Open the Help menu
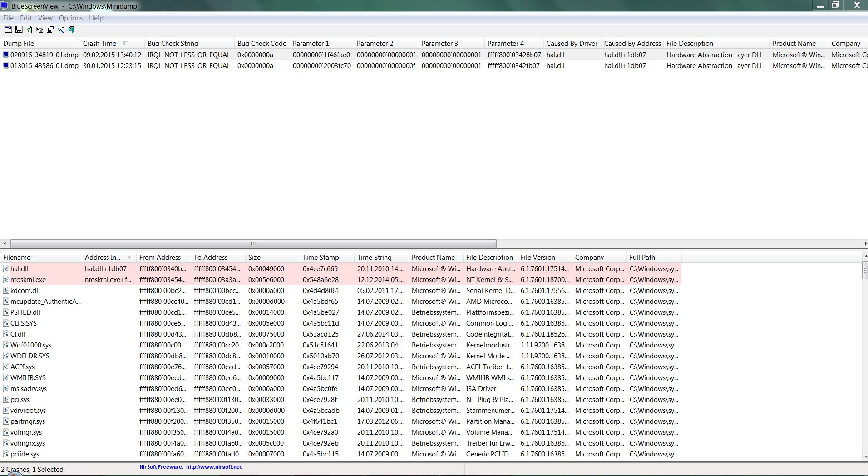 [x=96, y=18]
